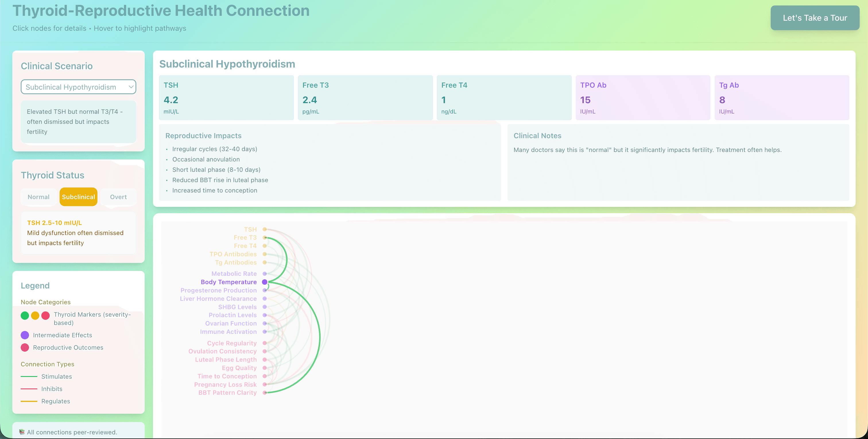
Task: Open the Clinical Scenario dropdown
Action: pyautogui.click(x=78, y=87)
